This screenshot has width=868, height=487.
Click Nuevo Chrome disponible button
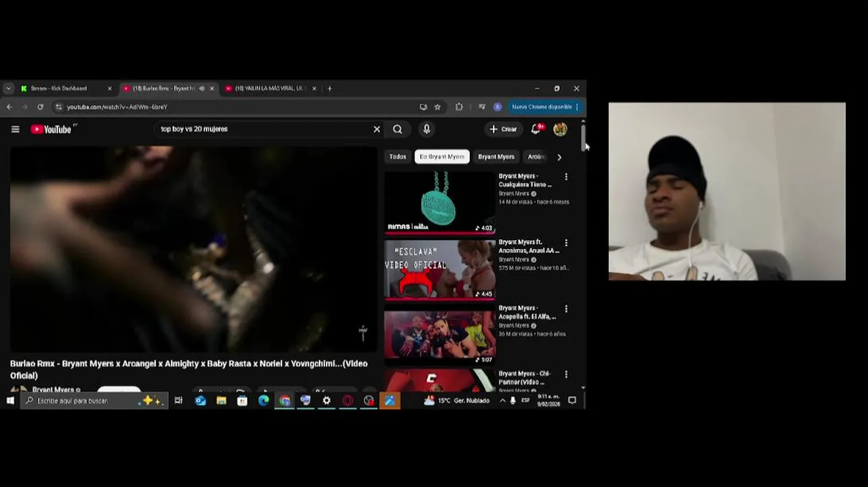(544, 107)
